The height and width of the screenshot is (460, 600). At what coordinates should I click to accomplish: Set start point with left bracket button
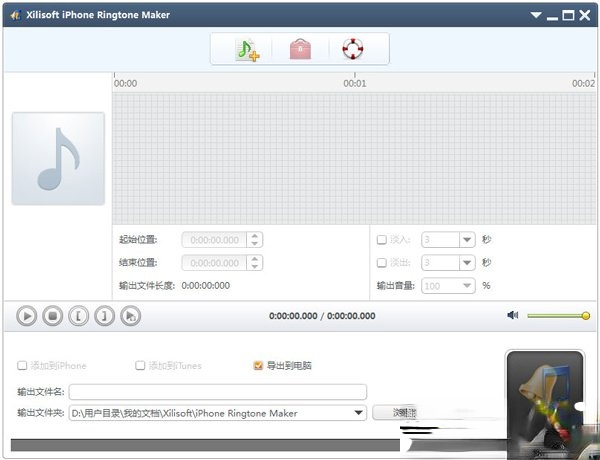(78, 316)
